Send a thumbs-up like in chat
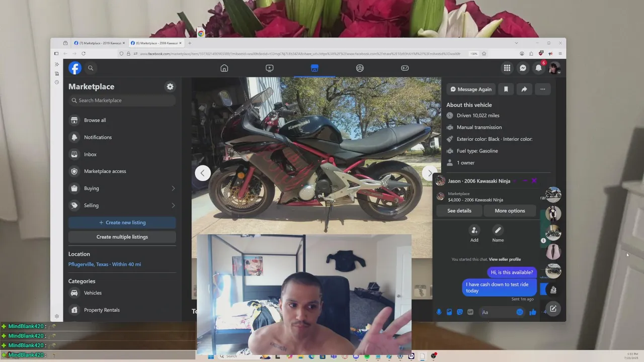 [533, 312]
